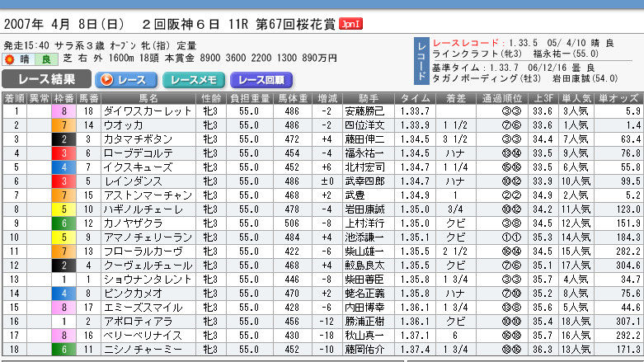Screen dimensions: 644x362
Task: Click the 通過順位 column header
Action: [502, 99]
